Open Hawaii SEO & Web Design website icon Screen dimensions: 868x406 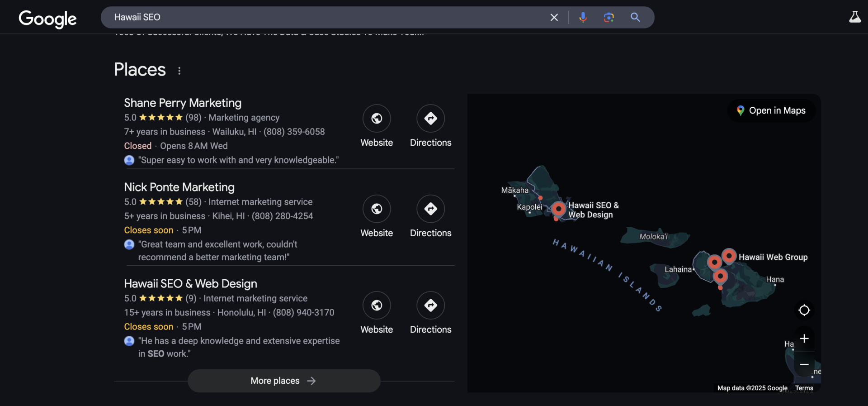point(377,305)
